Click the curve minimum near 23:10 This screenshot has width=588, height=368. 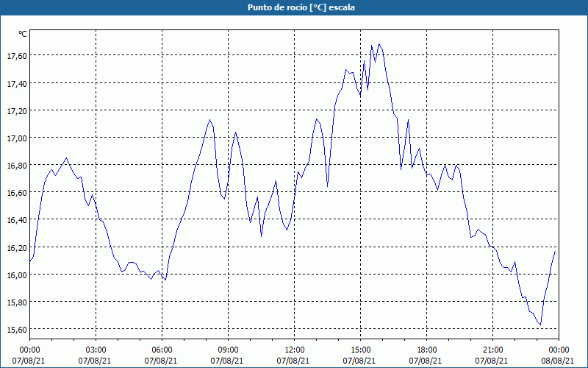[540, 325]
